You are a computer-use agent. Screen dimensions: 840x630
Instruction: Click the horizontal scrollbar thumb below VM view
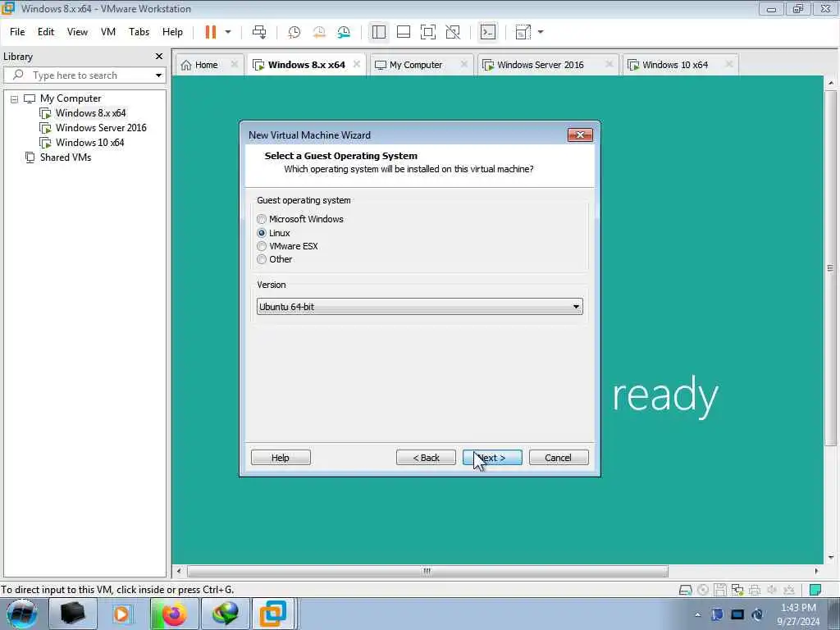[x=427, y=571]
